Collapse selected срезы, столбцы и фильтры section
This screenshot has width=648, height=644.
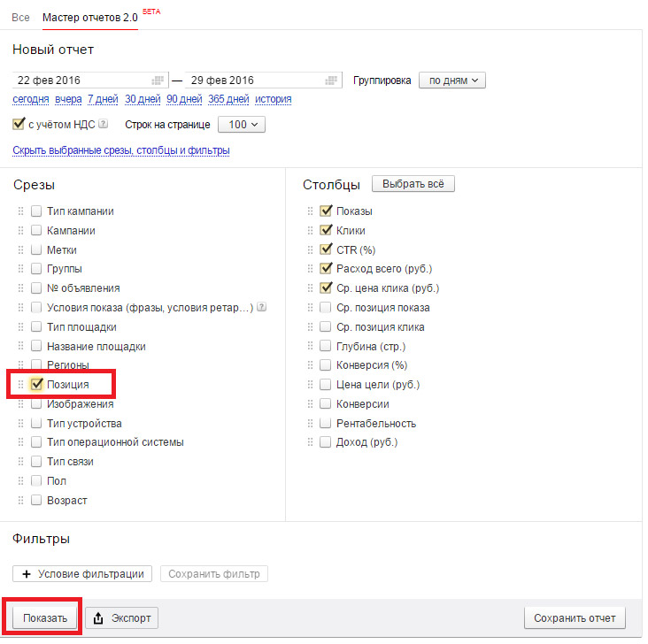pos(121,150)
